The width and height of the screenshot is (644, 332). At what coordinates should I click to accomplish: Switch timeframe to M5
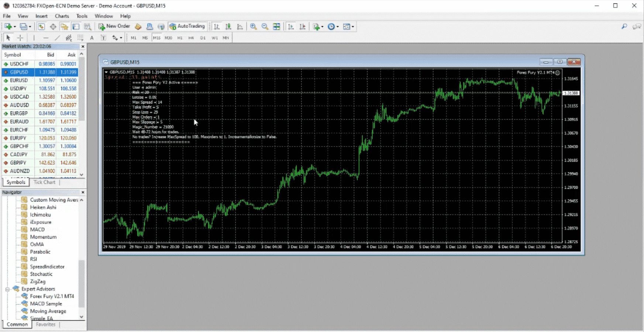click(145, 38)
